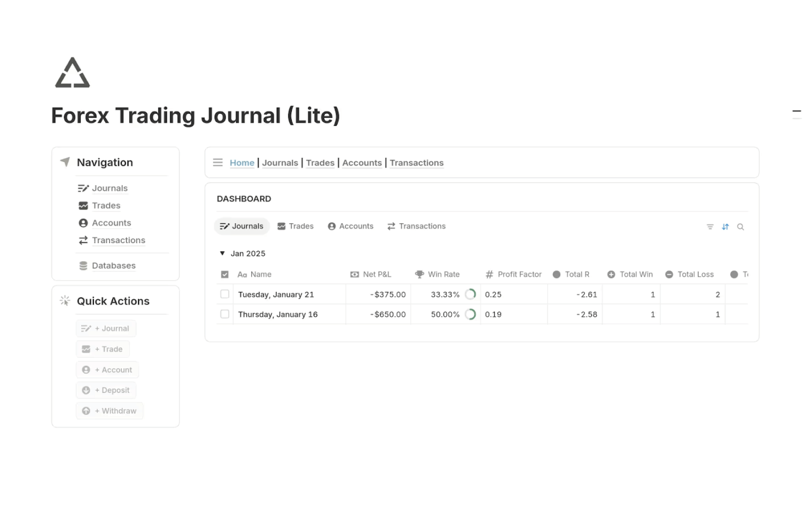Click the sort arrows icon

(725, 227)
